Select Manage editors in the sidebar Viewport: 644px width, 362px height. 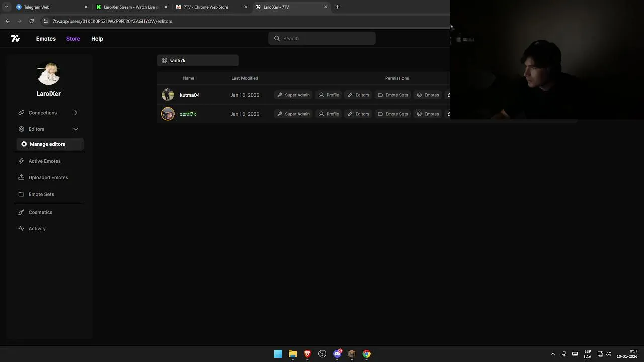tap(50, 144)
